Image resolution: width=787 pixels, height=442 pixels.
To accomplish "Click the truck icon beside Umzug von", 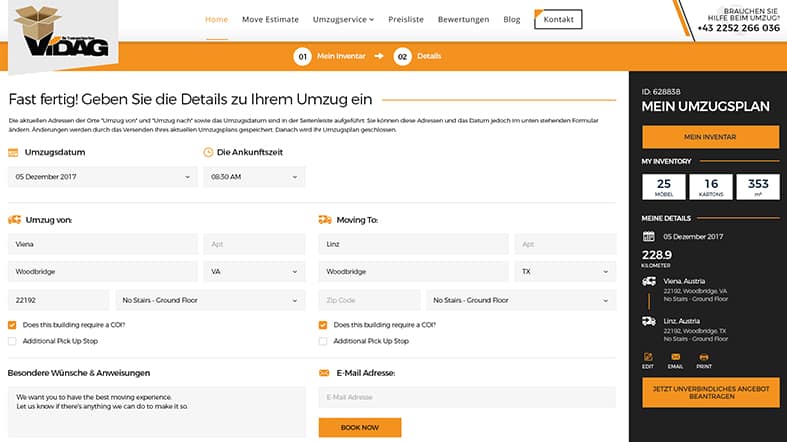I will [14, 220].
